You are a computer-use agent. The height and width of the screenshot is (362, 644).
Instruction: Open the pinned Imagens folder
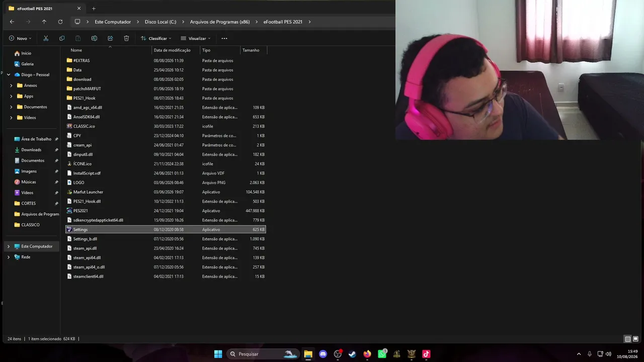29,171
